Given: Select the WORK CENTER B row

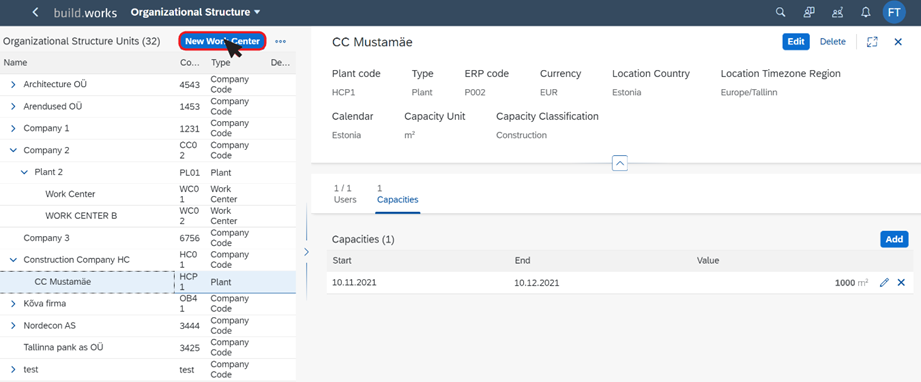Looking at the screenshot, I should pos(148,216).
